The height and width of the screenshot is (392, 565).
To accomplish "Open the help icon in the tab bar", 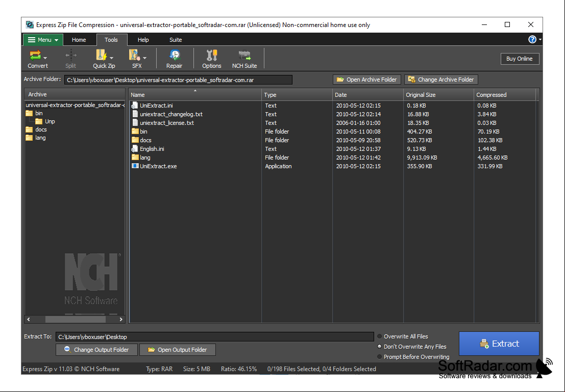I will point(532,40).
